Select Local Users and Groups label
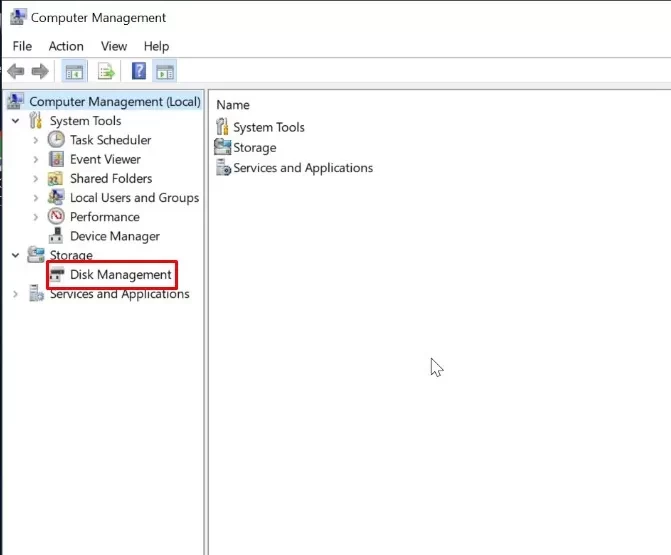This screenshot has height=555, width=671. pyautogui.click(x=134, y=198)
